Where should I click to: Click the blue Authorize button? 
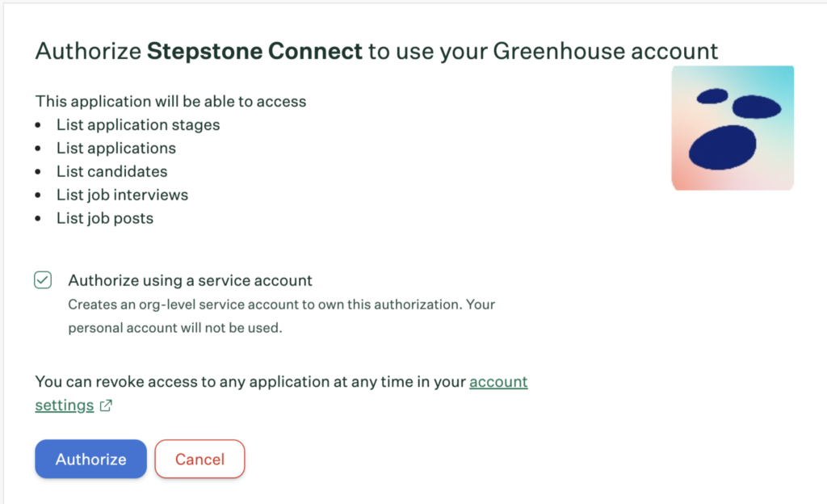click(x=90, y=459)
